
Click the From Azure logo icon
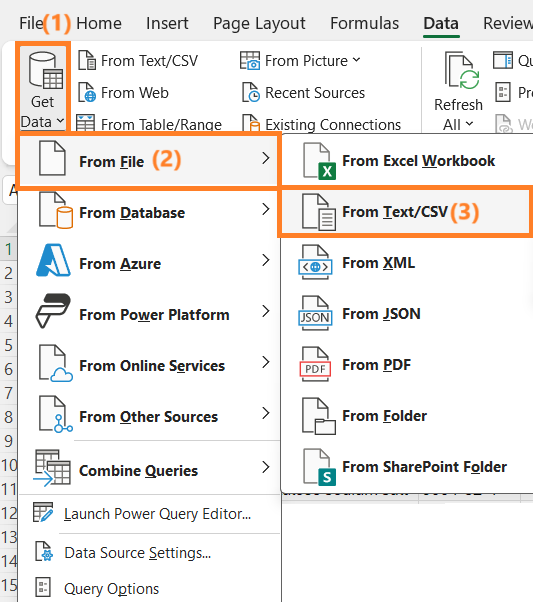[x=53, y=261]
